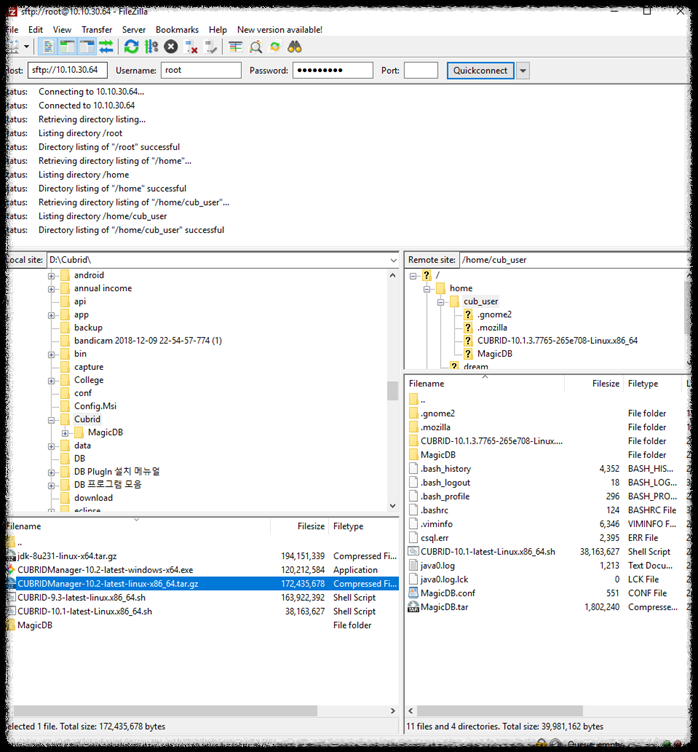The image size is (698, 752).
Task: Open the View menu
Action: click(x=62, y=30)
